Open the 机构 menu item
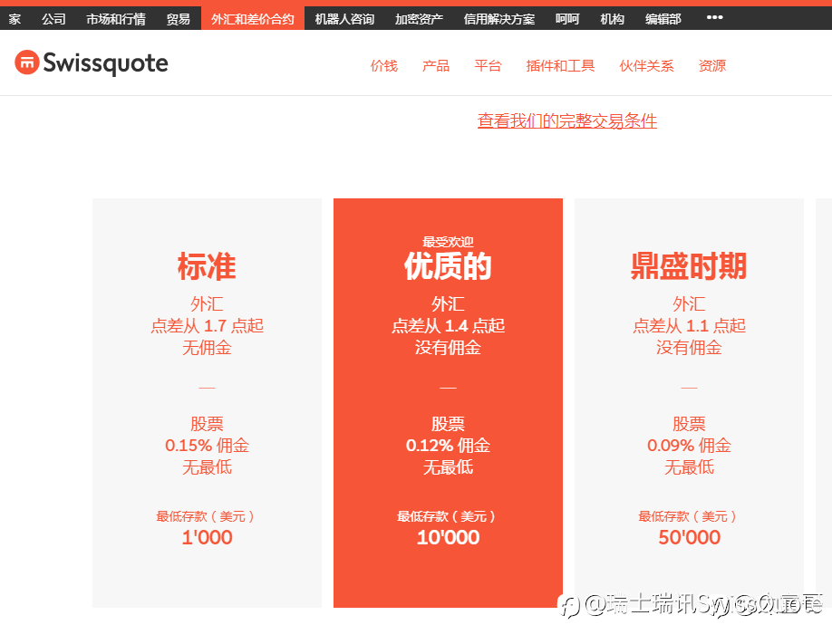Screen dimensions: 832x644 tap(612, 19)
